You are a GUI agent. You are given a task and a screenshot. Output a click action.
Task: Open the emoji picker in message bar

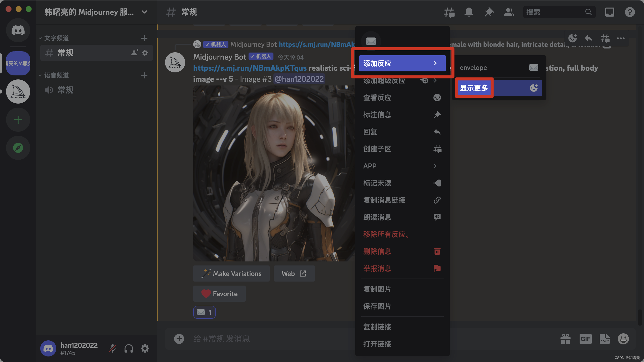point(623,339)
